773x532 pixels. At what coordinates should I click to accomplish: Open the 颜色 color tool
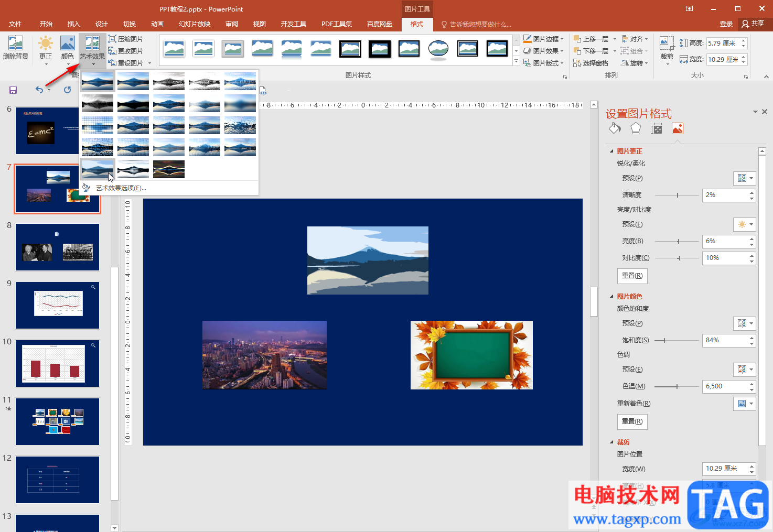pyautogui.click(x=68, y=49)
